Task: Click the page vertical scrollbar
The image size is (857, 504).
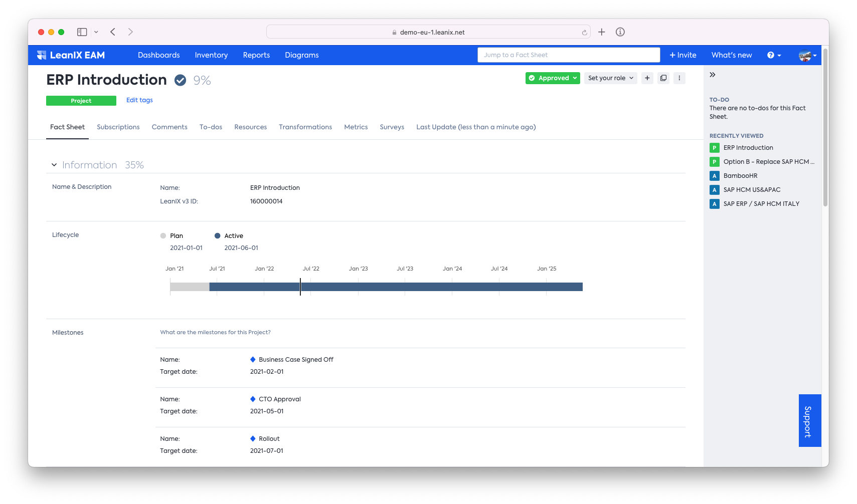Action: (825, 127)
